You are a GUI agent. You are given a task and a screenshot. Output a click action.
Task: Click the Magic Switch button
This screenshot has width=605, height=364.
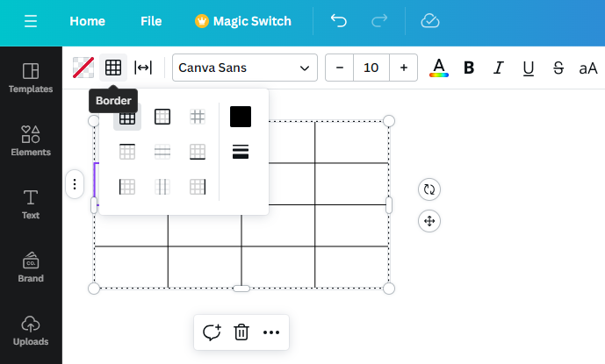pyautogui.click(x=243, y=21)
